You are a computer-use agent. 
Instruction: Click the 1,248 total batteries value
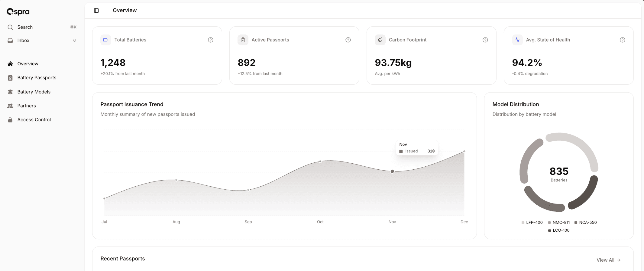tap(113, 63)
